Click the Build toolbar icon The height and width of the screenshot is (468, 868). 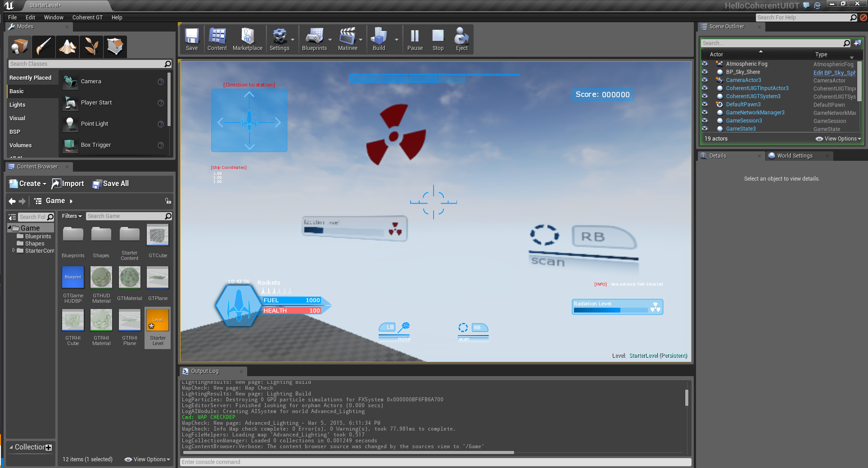[x=379, y=40]
